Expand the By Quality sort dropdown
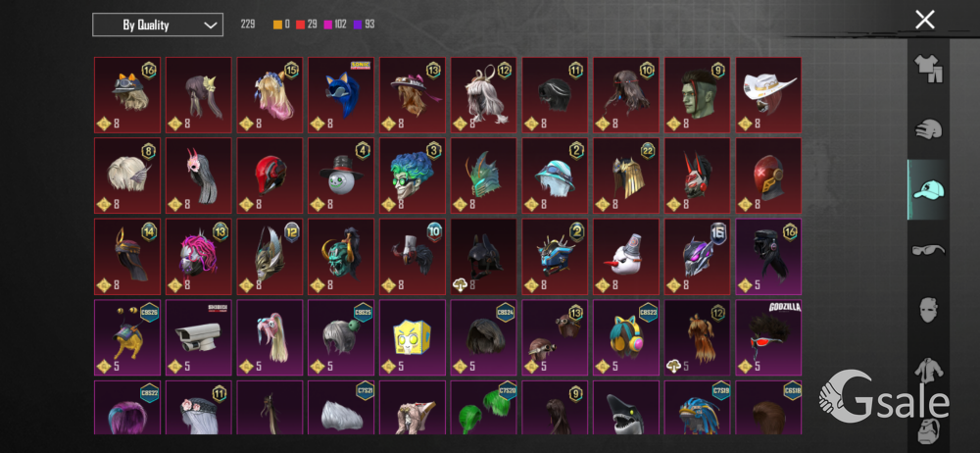980x453 pixels. tap(158, 25)
